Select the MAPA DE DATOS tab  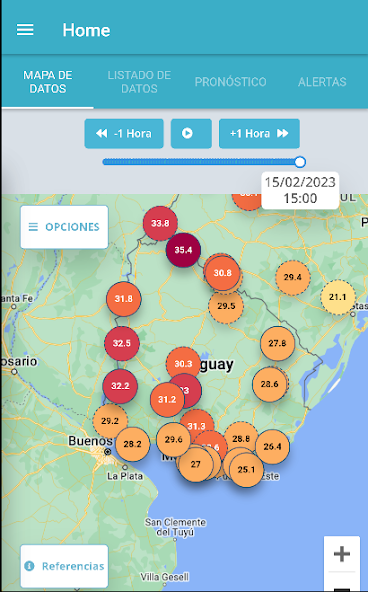click(48, 82)
